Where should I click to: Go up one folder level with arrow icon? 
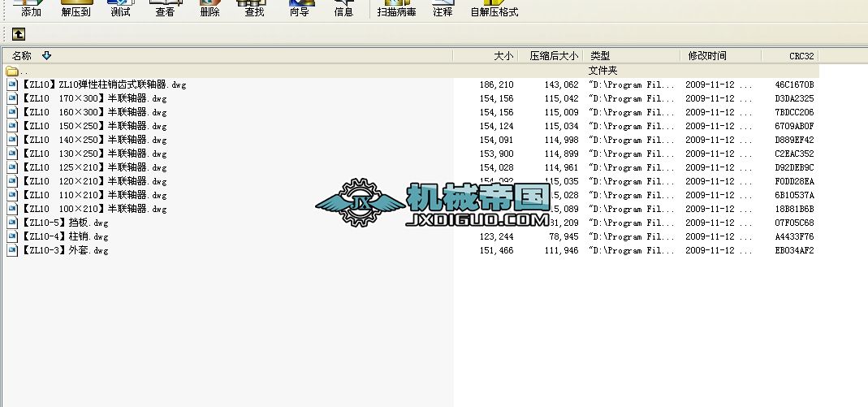18,34
